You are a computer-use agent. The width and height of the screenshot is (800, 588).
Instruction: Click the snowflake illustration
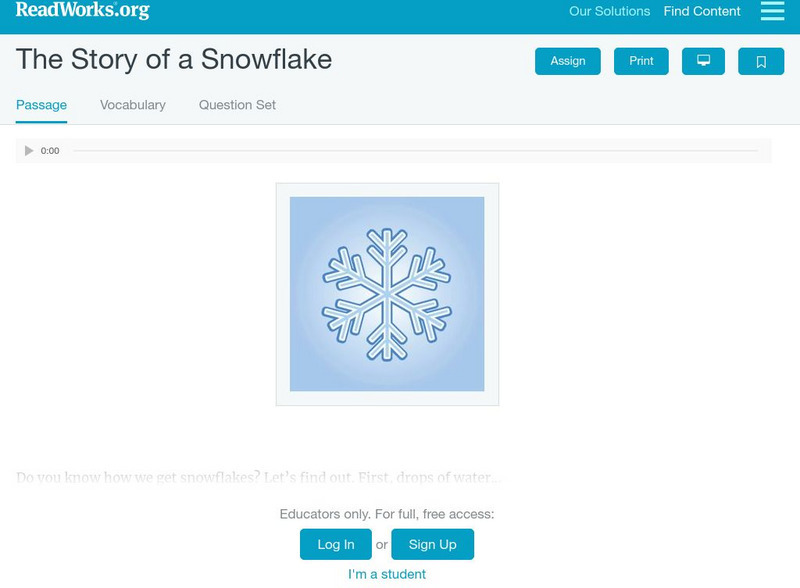[387, 294]
